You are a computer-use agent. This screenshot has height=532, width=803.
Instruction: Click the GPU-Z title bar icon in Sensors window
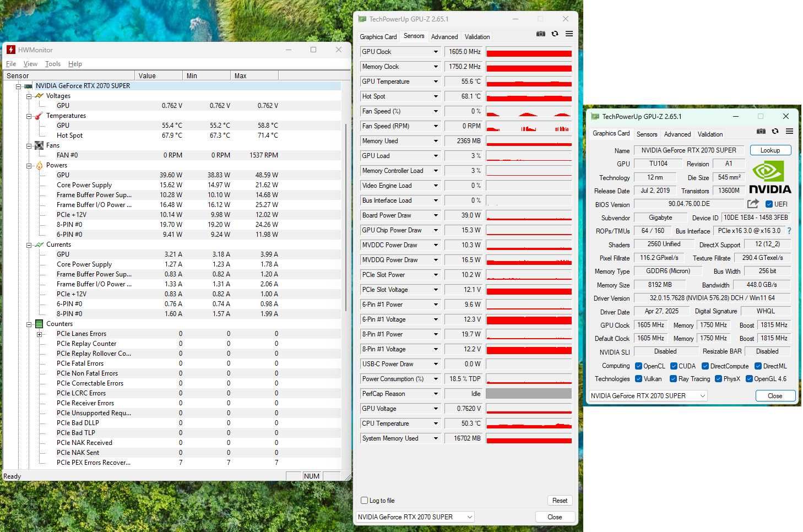(x=362, y=19)
